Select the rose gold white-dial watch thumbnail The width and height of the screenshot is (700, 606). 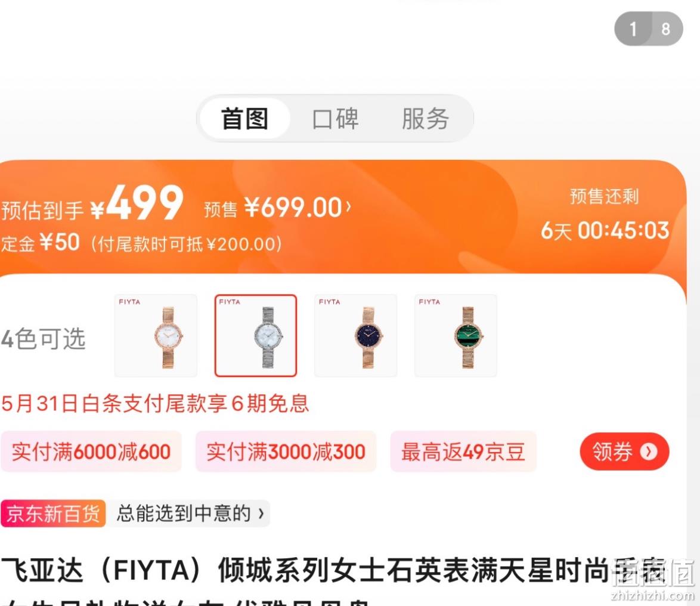(x=156, y=335)
